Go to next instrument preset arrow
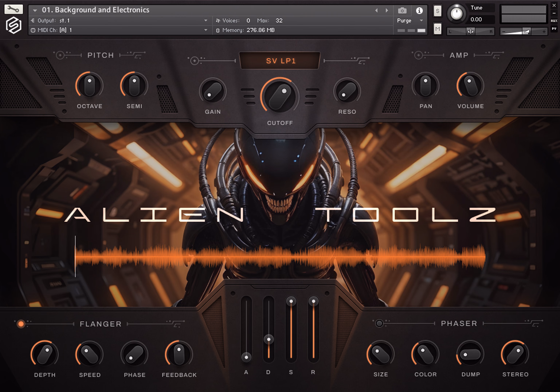The image size is (560, 392). pyautogui.click(x=387, y=10)
